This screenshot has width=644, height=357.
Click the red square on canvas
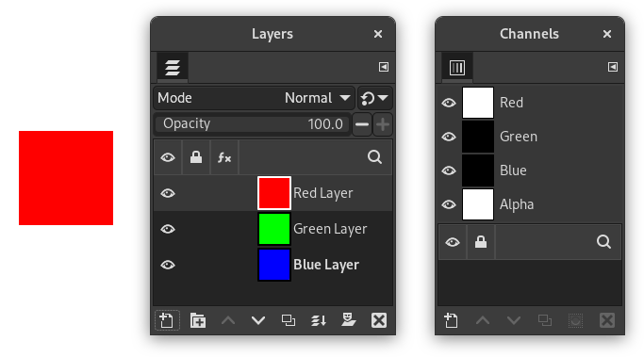66,178
